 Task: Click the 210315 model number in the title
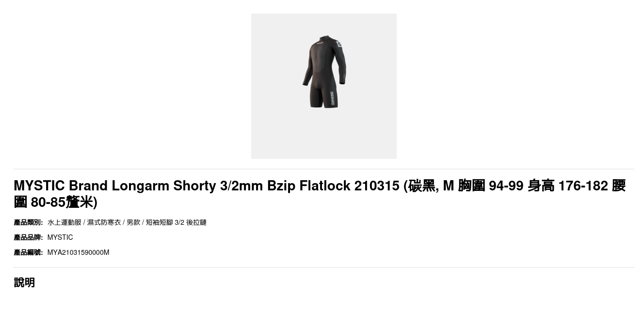(x=377, y=186)
